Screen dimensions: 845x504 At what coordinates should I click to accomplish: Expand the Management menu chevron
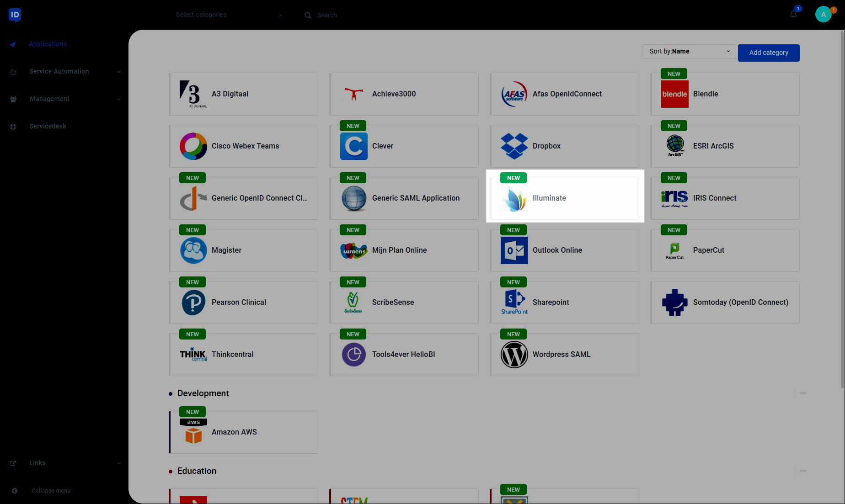119,99
